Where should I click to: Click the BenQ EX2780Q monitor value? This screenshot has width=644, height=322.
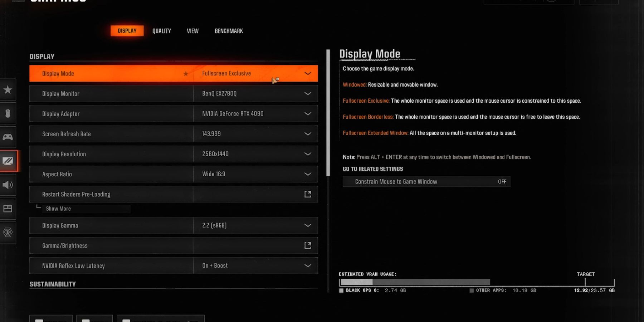coord(219,93)
